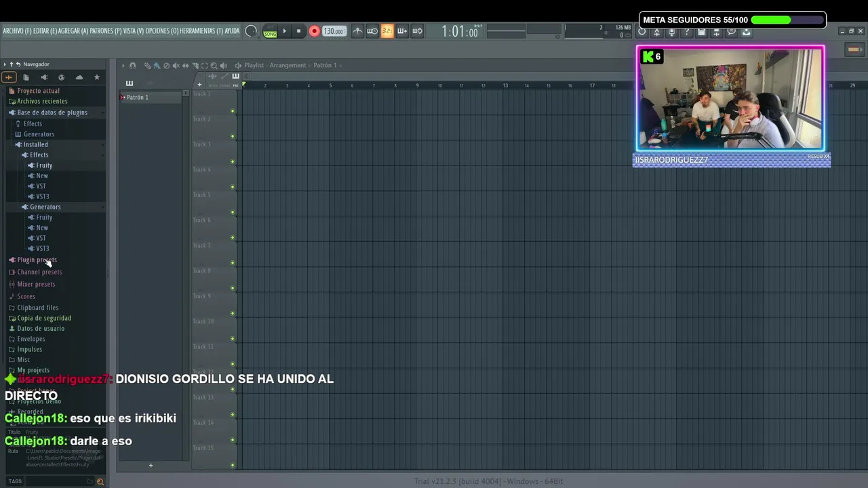Select Fruity under Installed Effects

tap(44, 165)
